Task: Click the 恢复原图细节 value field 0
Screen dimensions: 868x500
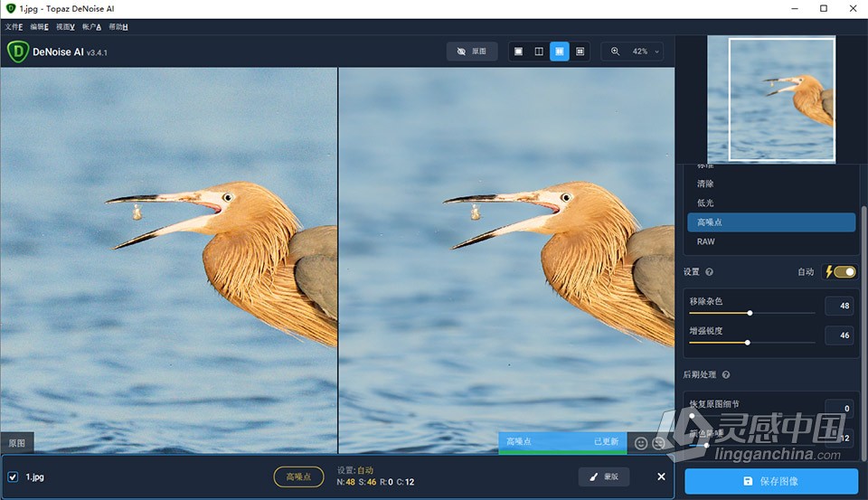Action: pyautogui.click(x=839, y=409)
